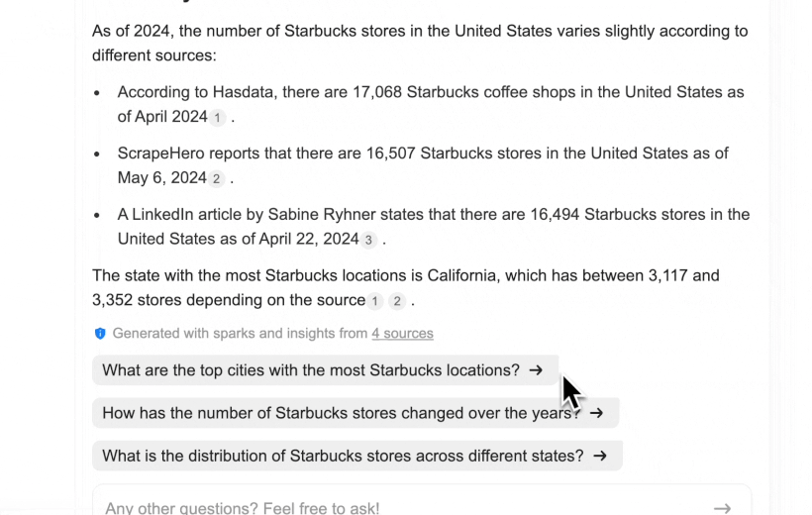Ask 'What are the top cities' suggestion
The image size is (812, 515).
311,370
